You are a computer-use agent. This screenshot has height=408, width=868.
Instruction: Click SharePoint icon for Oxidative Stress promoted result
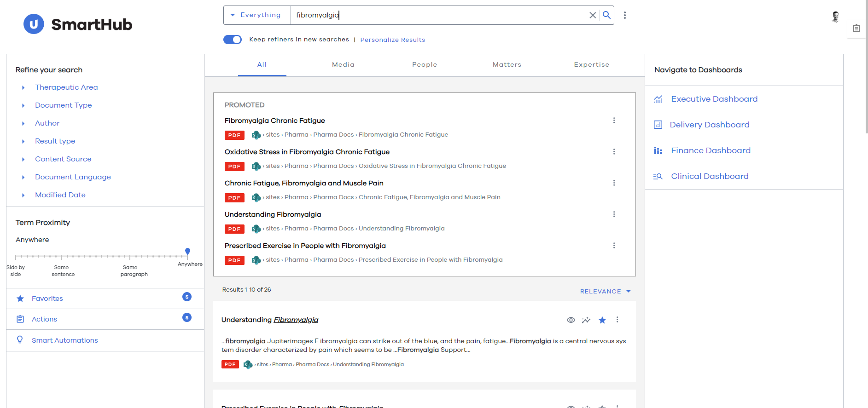pyautogui.click(x=256, y=166)
